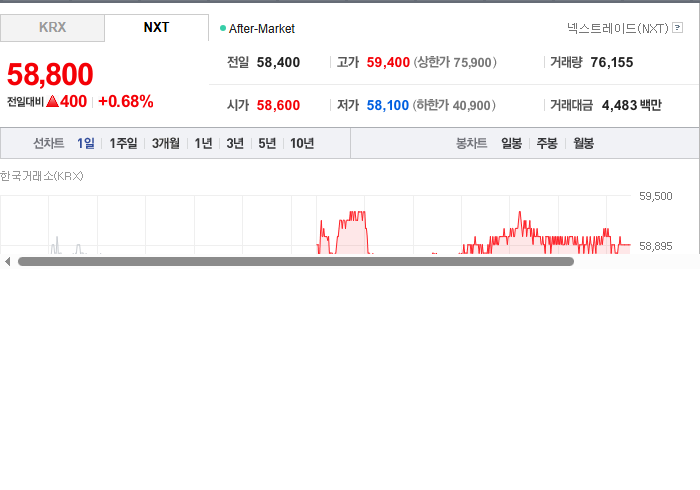700x490 pixels.
Task: Click the red up-triangle price change icon
Action: [x=53, y=101]
